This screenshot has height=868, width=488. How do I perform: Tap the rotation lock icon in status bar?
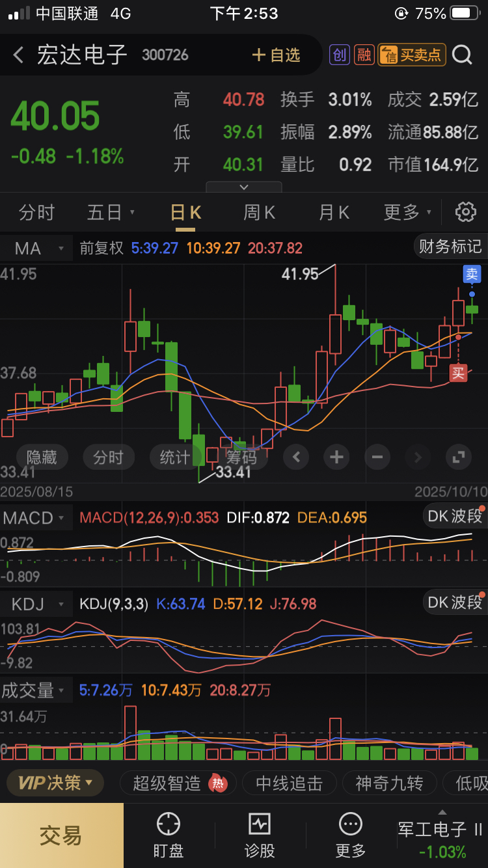click(402, 13)
